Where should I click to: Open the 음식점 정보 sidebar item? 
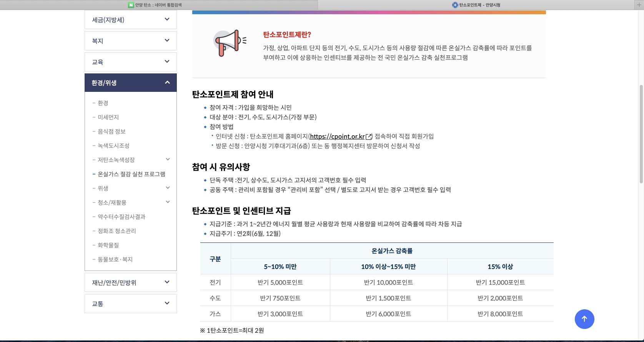tap(111, 131)
